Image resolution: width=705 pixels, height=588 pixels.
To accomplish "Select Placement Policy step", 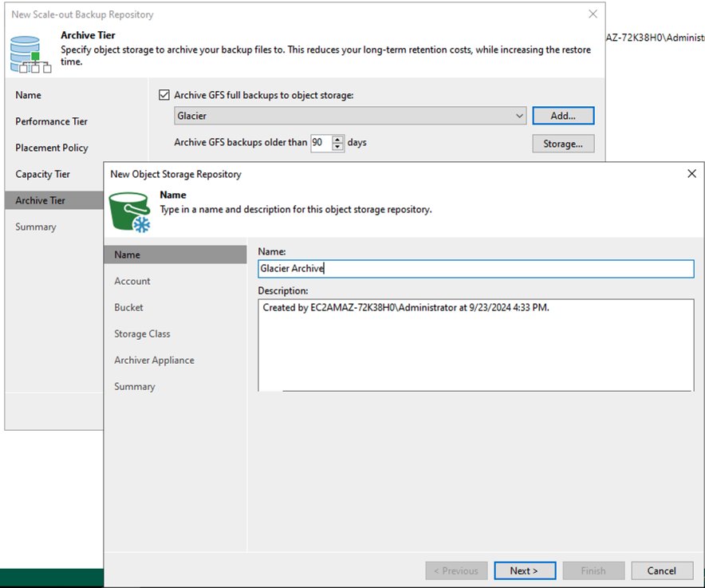I will coord(52,148).
